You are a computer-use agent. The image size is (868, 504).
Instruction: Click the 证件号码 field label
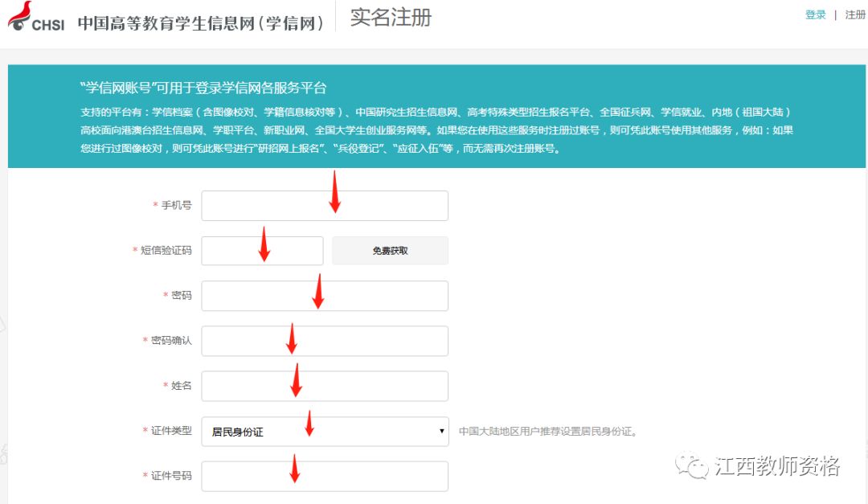point(171,476)
